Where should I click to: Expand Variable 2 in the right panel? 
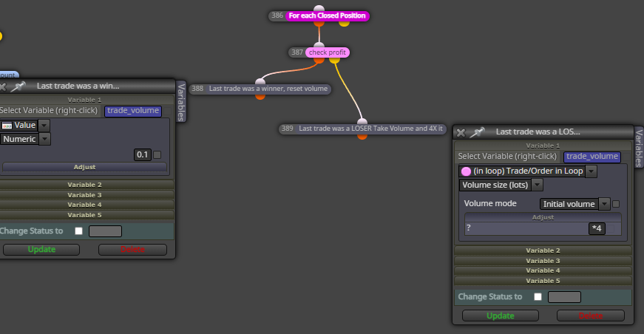click(543, 250)
